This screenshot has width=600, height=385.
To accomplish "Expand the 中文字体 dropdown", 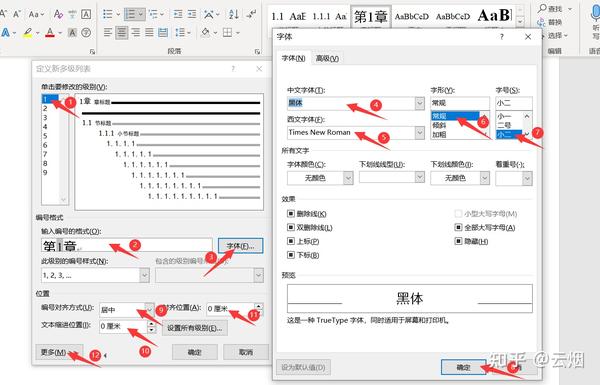I will (419, 103).
